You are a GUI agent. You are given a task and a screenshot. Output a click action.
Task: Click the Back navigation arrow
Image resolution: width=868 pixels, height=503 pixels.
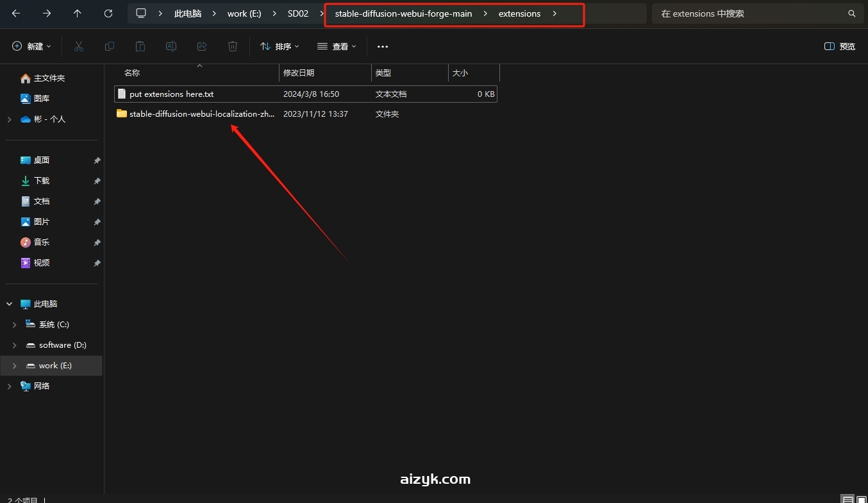click(16, 13)
